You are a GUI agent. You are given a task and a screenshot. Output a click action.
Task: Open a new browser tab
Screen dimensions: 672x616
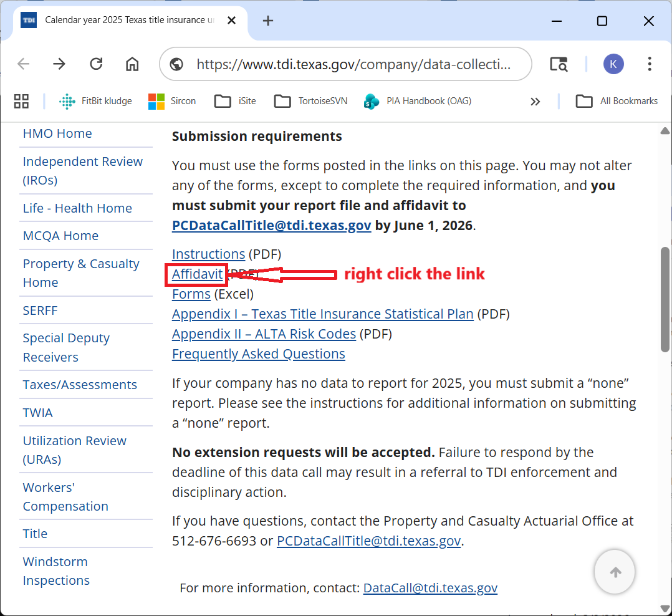(x=268, y=21)
